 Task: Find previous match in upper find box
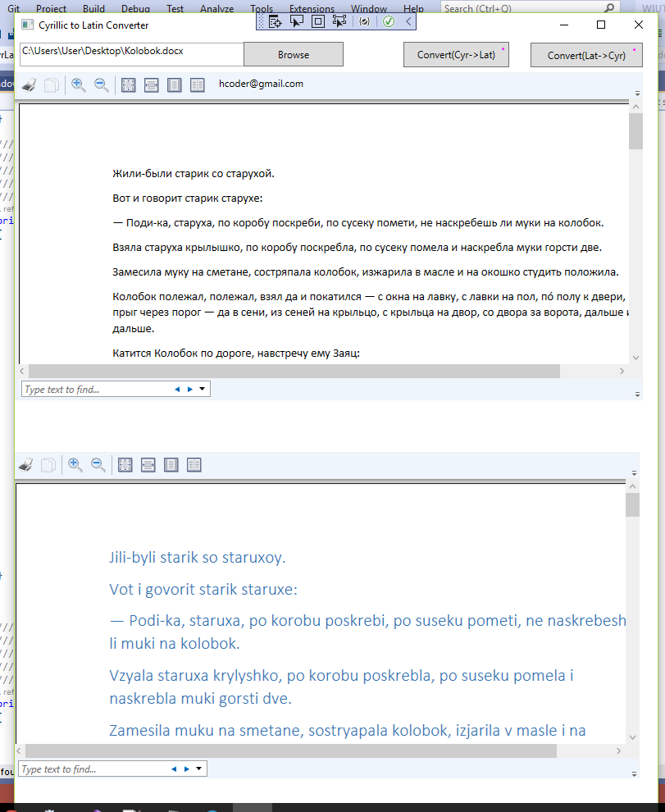pos(177,390)
